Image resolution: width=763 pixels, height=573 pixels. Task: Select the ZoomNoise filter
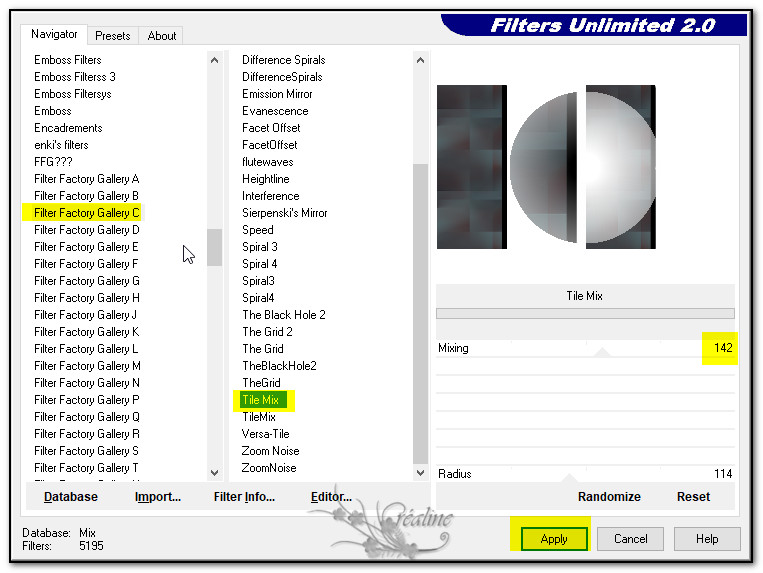(x=269, y=468)
